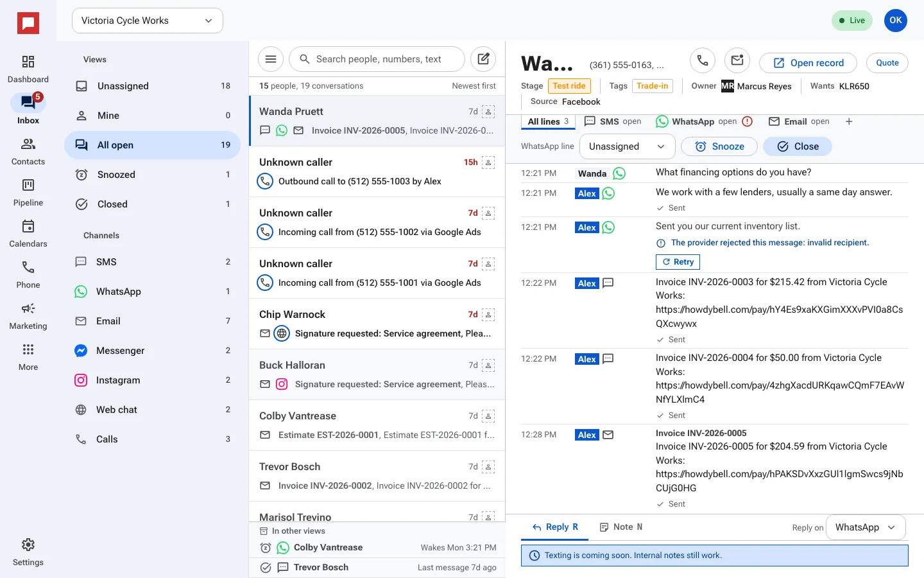Snooze this conversation
The height and width of the screenshot is (578, 924).
pos(719,146)
